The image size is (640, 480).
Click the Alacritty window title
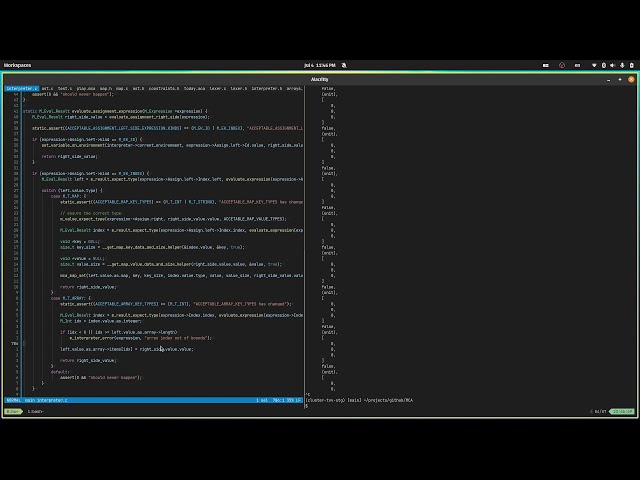coord(320,80)
